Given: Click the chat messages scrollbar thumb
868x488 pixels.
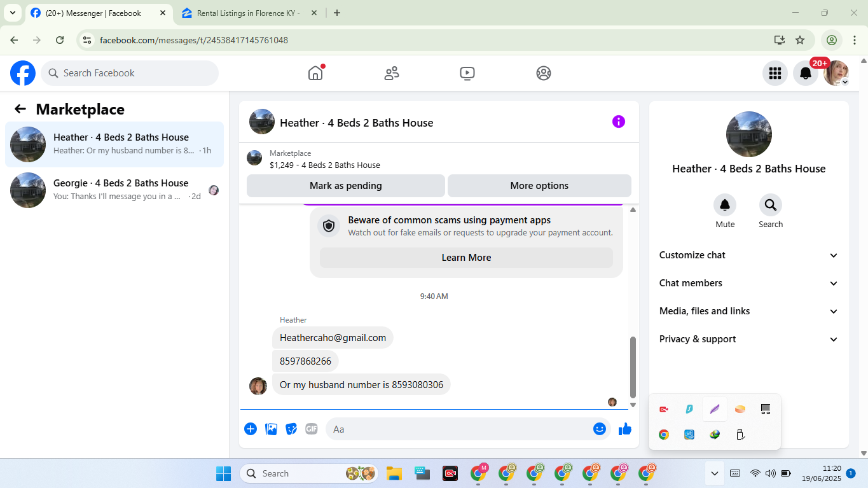Looking at the screenshot, I should click(x=633, y=367).
